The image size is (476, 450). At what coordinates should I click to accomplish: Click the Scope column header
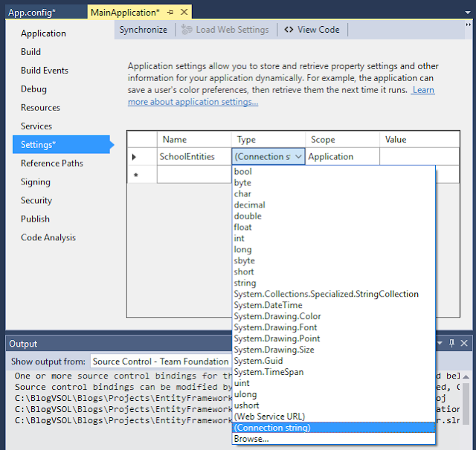[x=342, y=140]
